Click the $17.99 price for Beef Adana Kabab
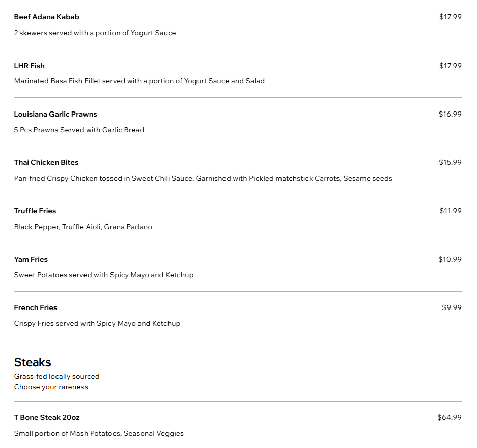This screenshot has height=448, width=477. tap(450, 17)
